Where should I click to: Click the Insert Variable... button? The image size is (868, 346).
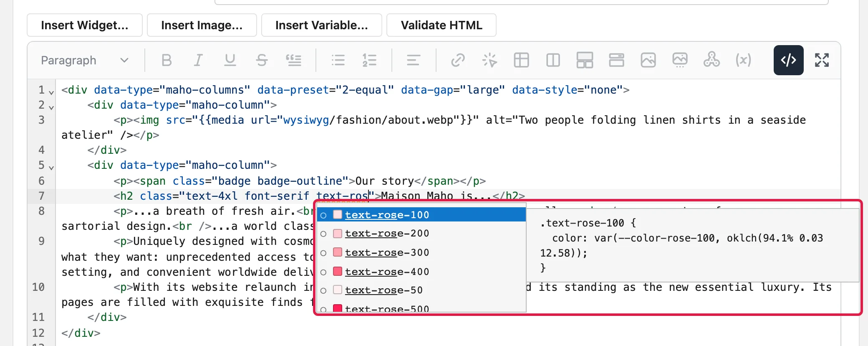pos(322,25)
